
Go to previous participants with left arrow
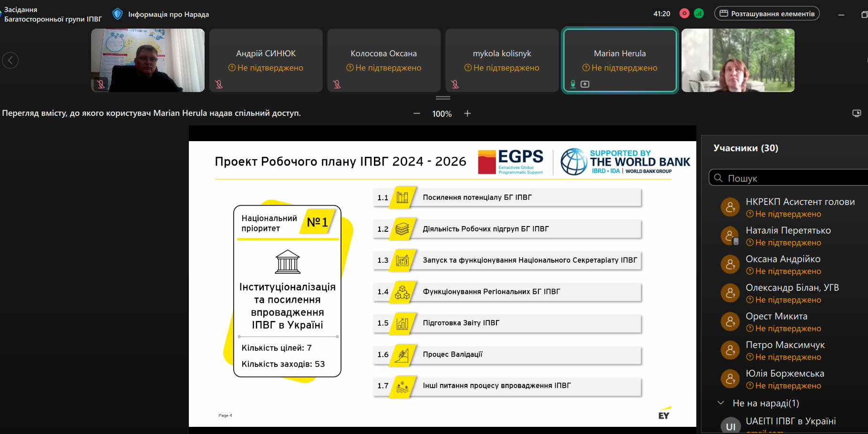[x=10, y=60]
